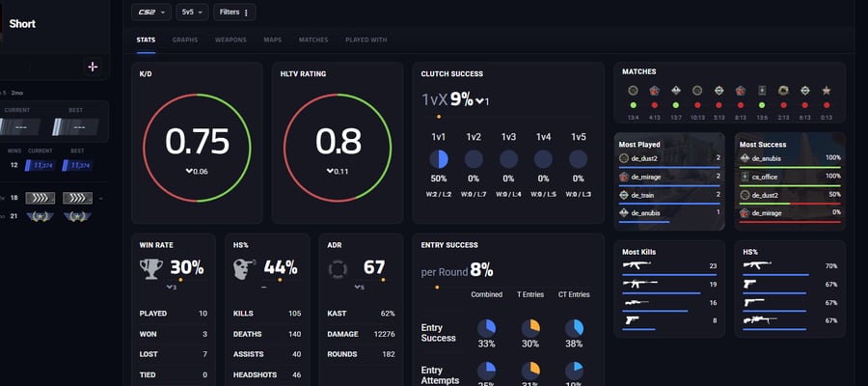Click the pistol icon showing 8 kills
The width and height of the screenshot is (868, 386).
tap(631, 320)
